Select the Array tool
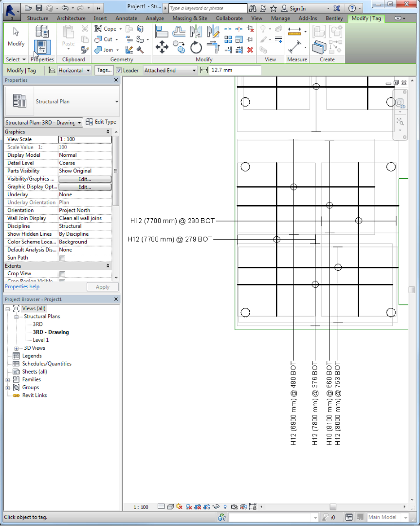The image size is (420, 526). [x=228, y=39]
